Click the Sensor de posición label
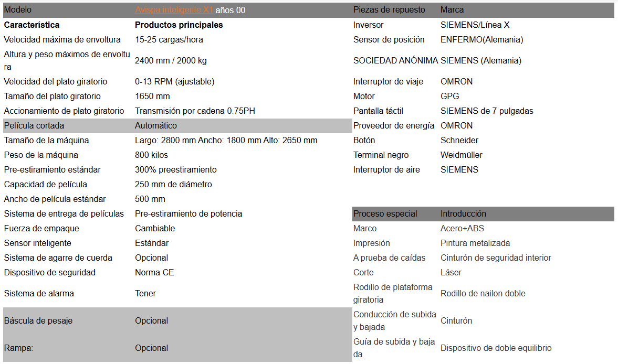 pyautogui.click(x=389, y=39)
